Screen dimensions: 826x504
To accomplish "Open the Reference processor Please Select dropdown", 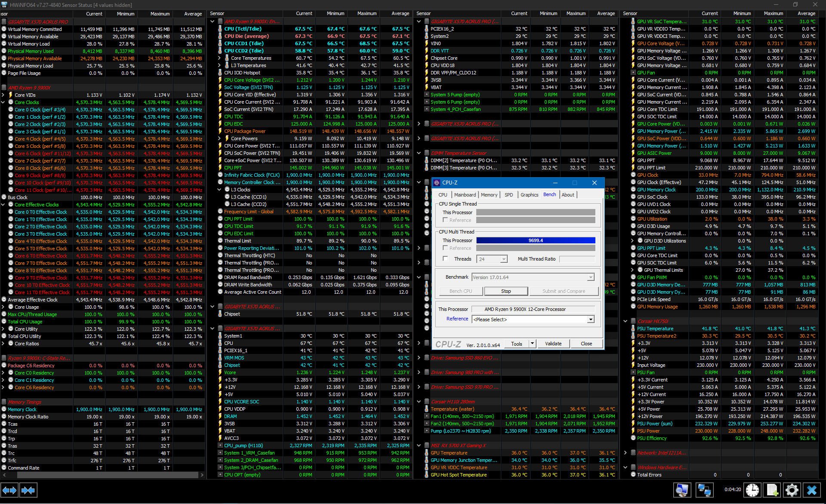I will [591, 320].
